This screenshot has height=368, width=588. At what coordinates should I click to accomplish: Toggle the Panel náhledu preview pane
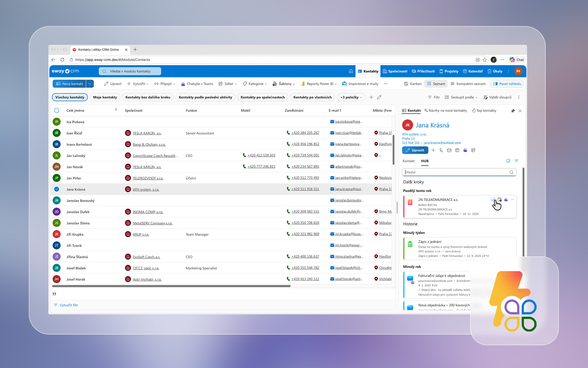pyautogui.click(x=507, y=84)
